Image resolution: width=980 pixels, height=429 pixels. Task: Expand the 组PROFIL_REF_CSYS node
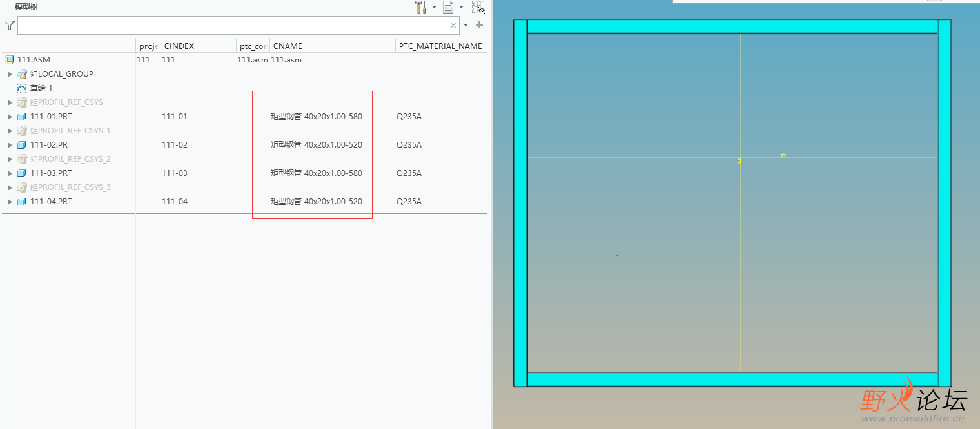point(10,102)
